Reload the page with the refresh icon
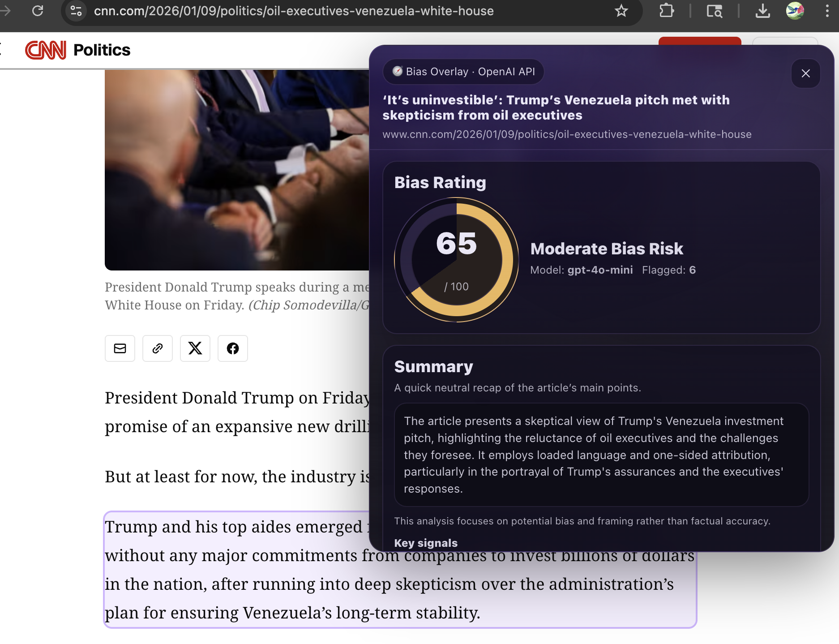 click(x=38, y=11)
